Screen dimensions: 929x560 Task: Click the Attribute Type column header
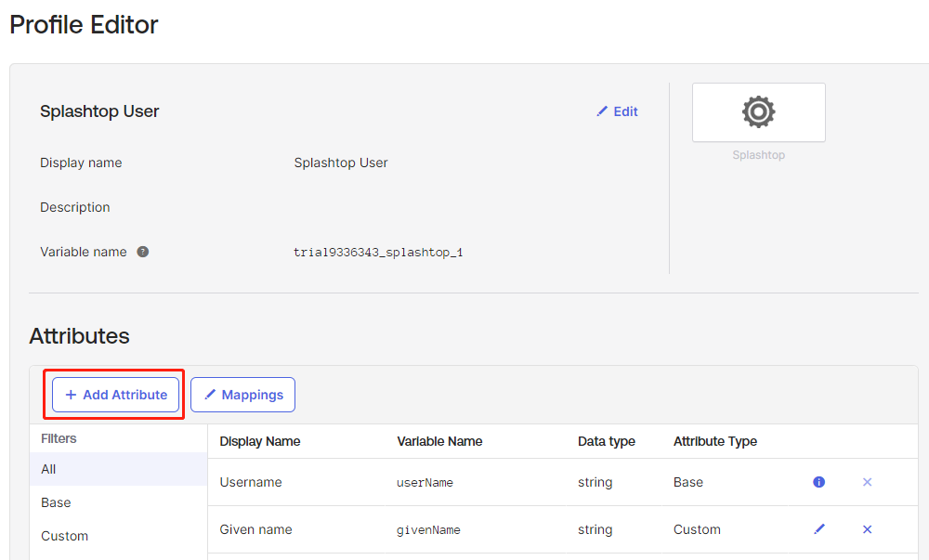point(715,441)
